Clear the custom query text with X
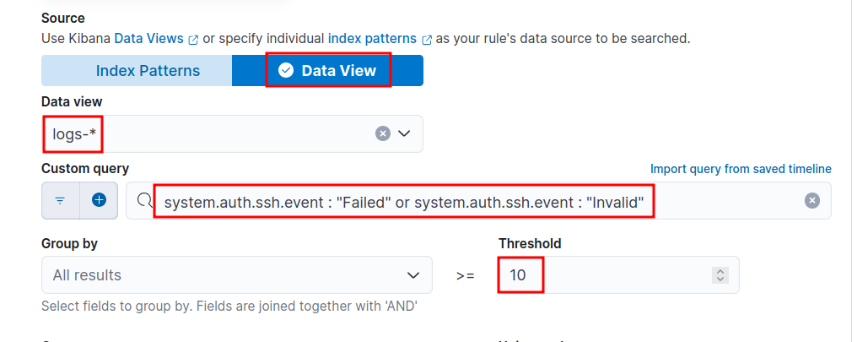 coord(811,201)
